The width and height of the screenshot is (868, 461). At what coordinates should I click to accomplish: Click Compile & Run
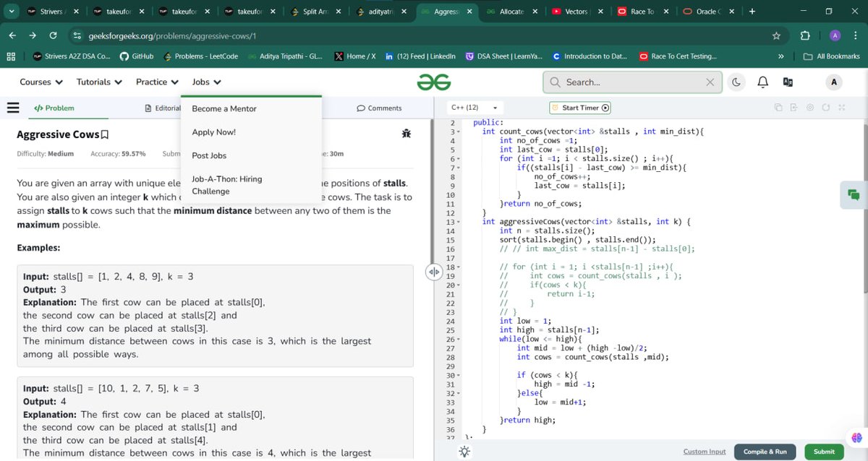[765, 452]
